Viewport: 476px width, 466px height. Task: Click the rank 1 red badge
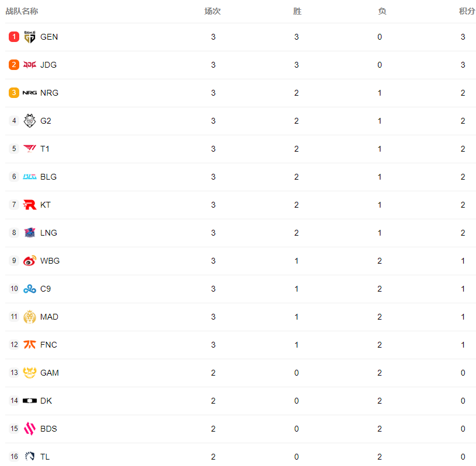[14, 37]
